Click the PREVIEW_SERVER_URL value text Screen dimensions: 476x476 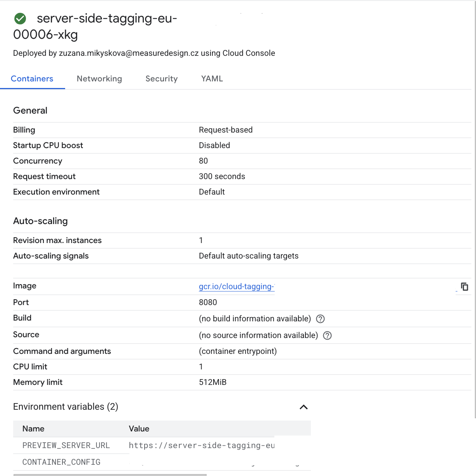click(202, 445)
